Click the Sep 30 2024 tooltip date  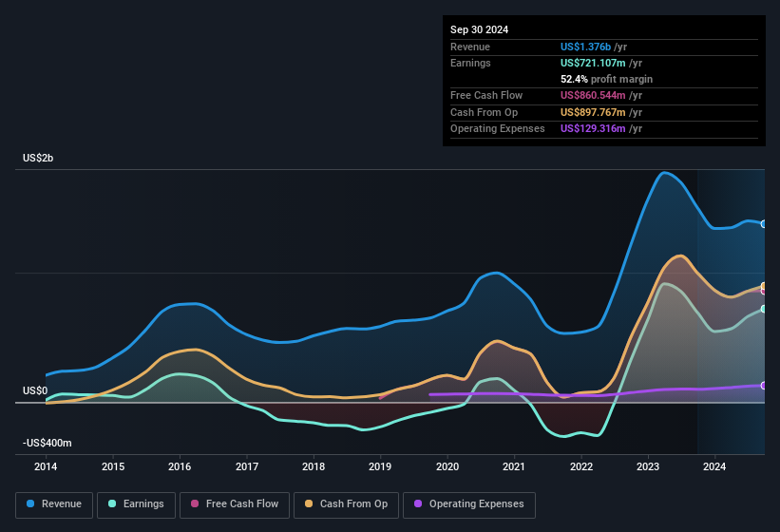point(479,29)
